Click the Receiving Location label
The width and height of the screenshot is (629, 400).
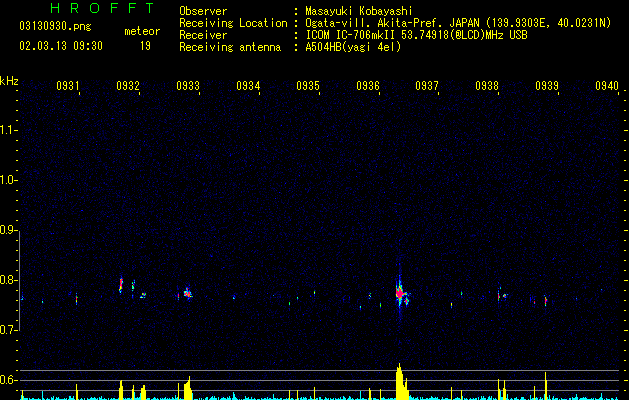(233, 23)
